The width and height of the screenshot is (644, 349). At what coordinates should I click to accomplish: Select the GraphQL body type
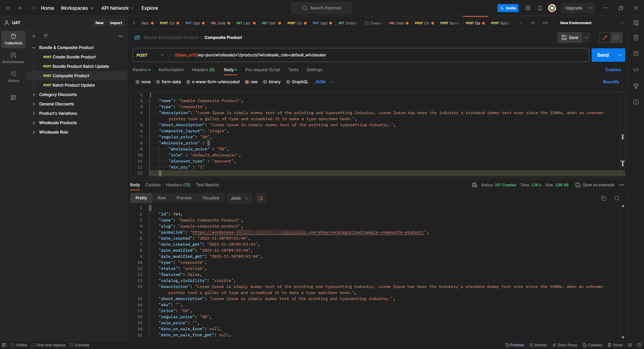(297, 82)
